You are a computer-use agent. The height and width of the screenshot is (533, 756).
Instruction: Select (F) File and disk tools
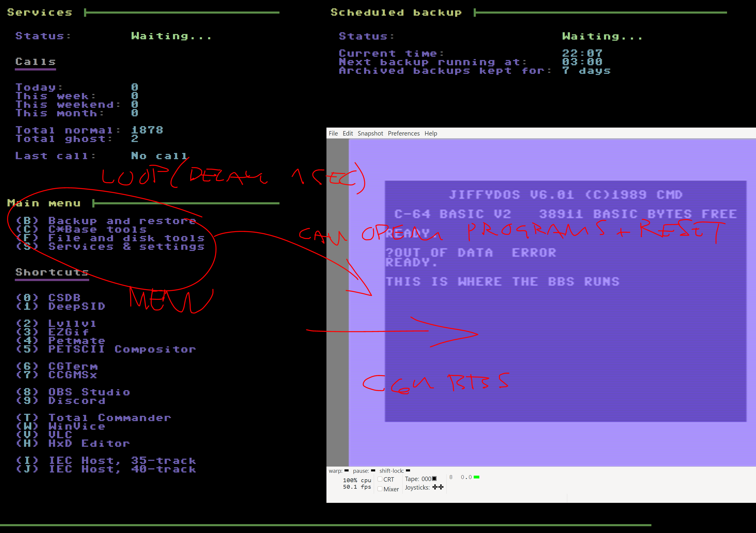click(x=110, y=238)
